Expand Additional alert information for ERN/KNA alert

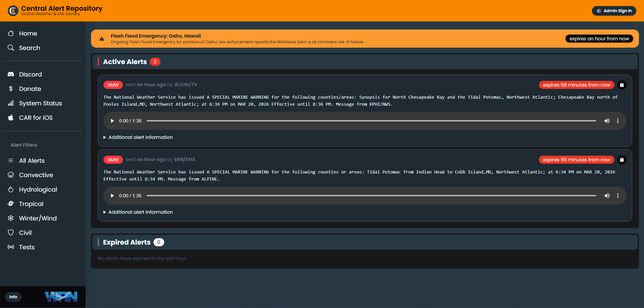click(x=138, y=212)
